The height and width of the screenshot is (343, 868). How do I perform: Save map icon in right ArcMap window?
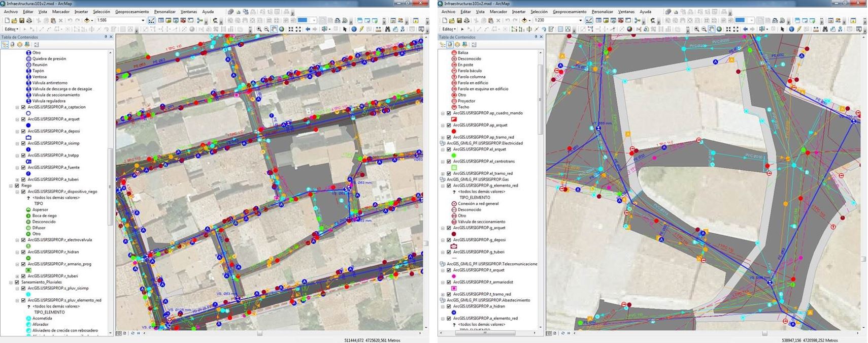(459, 20)
